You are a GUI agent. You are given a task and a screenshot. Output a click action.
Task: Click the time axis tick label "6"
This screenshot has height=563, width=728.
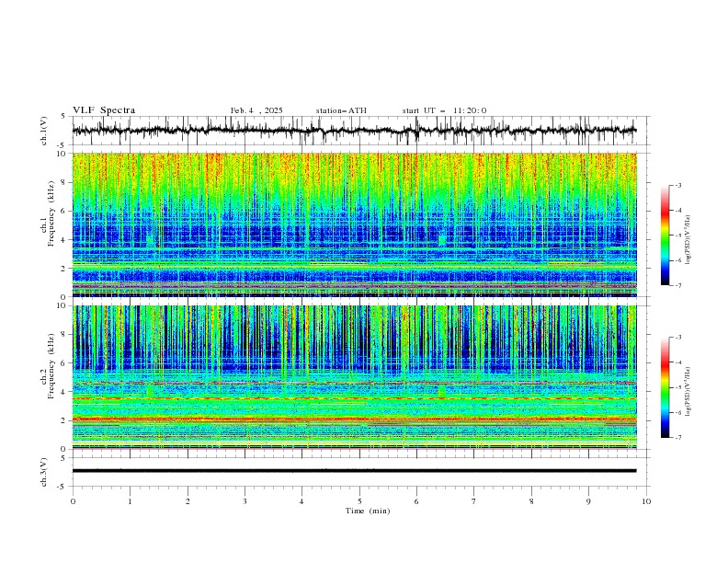click(x=416, y=501)
